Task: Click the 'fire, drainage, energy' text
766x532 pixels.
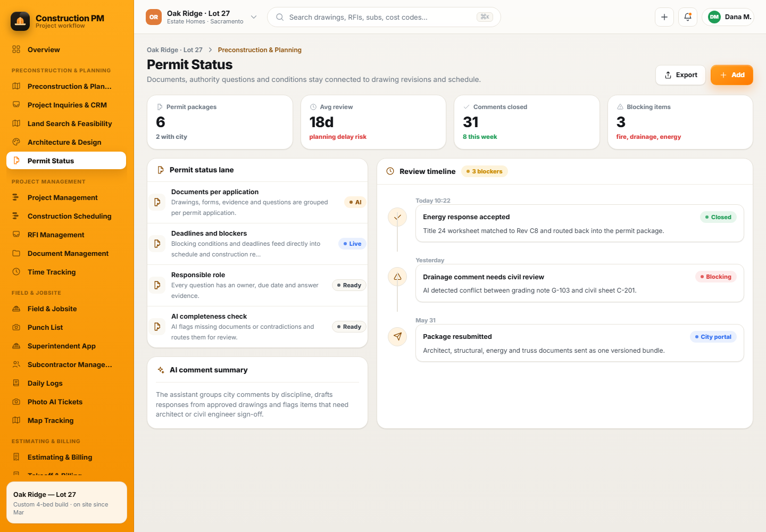Action: pos(648,137)
